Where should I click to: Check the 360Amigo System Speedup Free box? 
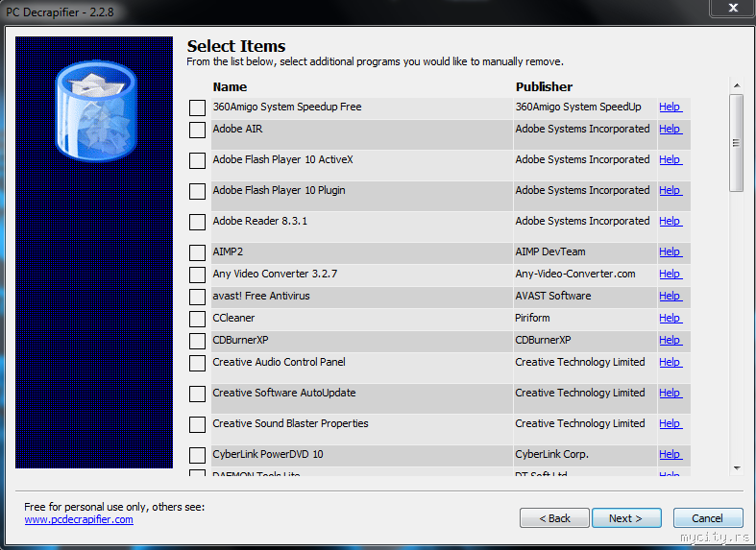coord(197,108)
